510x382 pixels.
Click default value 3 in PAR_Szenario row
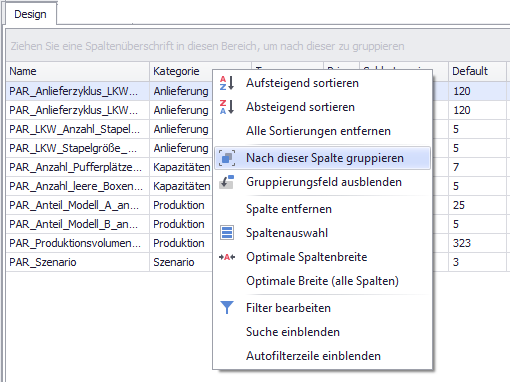(x=477, y=262)
